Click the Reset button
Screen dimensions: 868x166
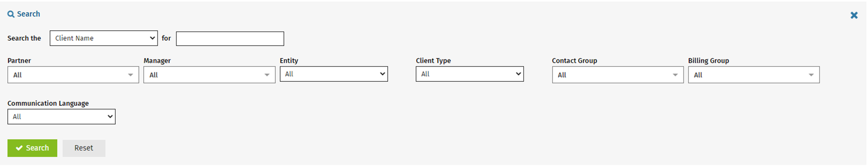click(84, 148)
